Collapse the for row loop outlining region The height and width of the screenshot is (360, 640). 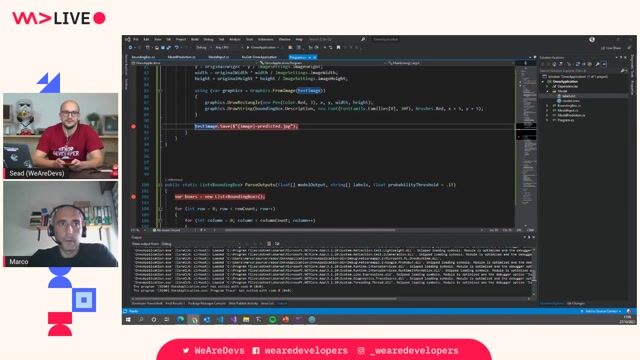pos(160,209)
